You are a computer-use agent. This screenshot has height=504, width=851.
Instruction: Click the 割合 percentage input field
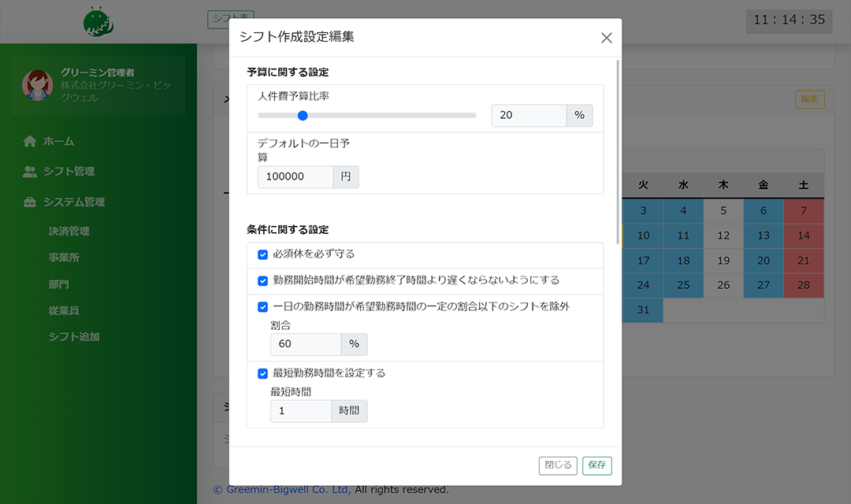tap(305, 344)
